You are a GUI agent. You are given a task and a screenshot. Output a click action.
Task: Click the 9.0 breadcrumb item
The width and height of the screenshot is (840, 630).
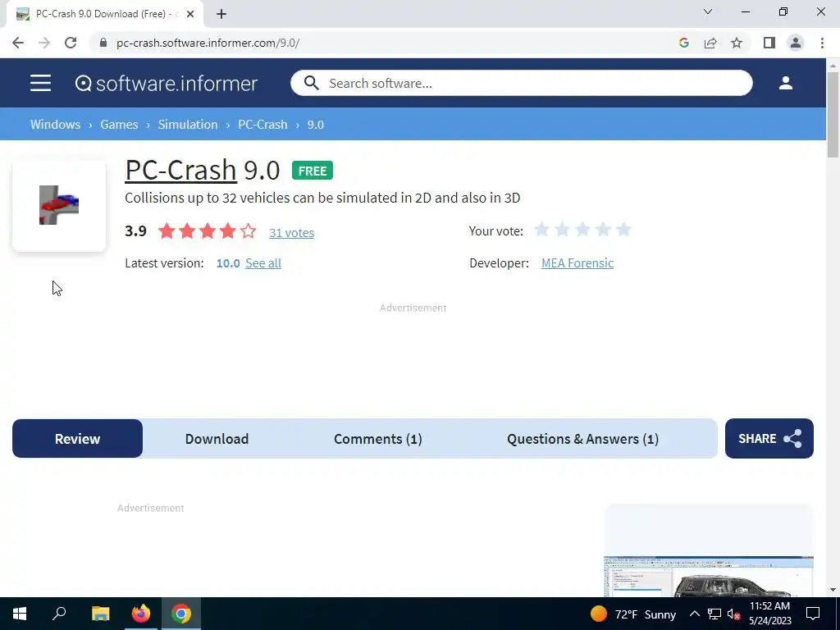(x=316, y=125)
